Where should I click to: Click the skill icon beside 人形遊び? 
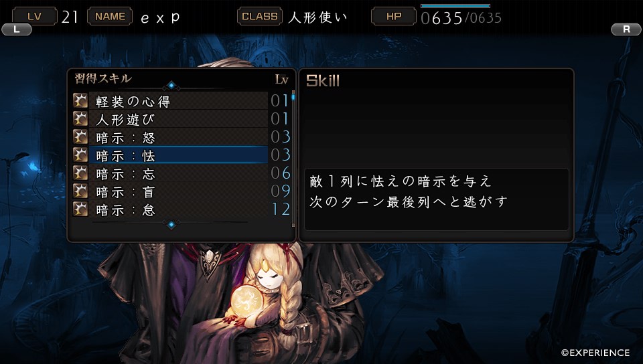pos(80,118)
